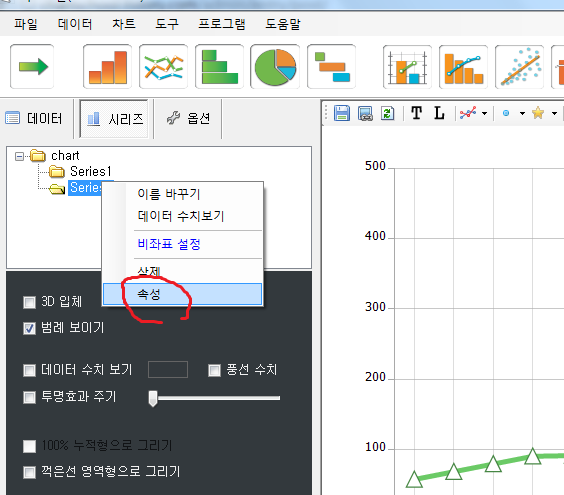Select the pie chart icon
Image resolution: width=564 pixels, height=495 pixels.
[x=275, y=67]
